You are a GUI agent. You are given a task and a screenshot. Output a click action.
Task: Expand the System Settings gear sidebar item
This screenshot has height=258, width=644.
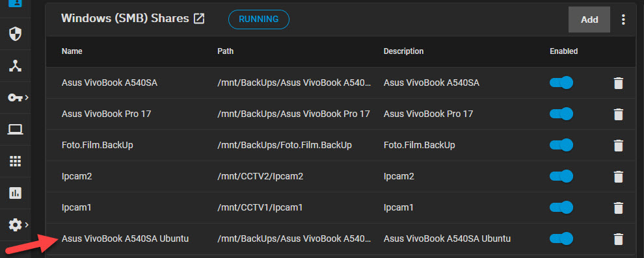click(x=18, y=225)
